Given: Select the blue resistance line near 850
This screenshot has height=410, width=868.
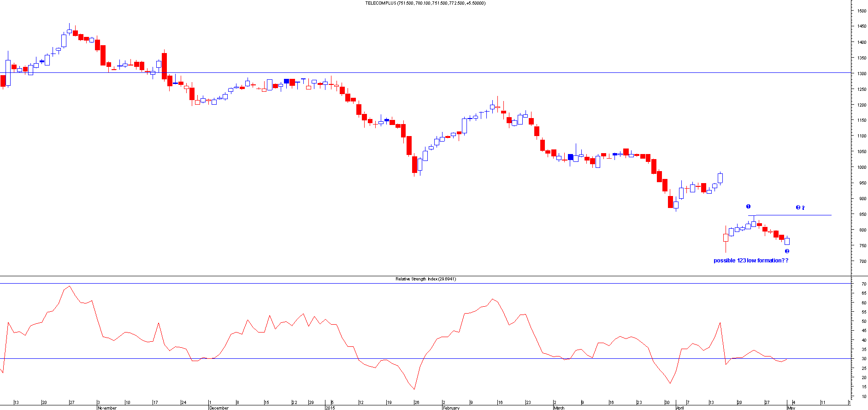Looking at the screenshot, I should (793, 215).
